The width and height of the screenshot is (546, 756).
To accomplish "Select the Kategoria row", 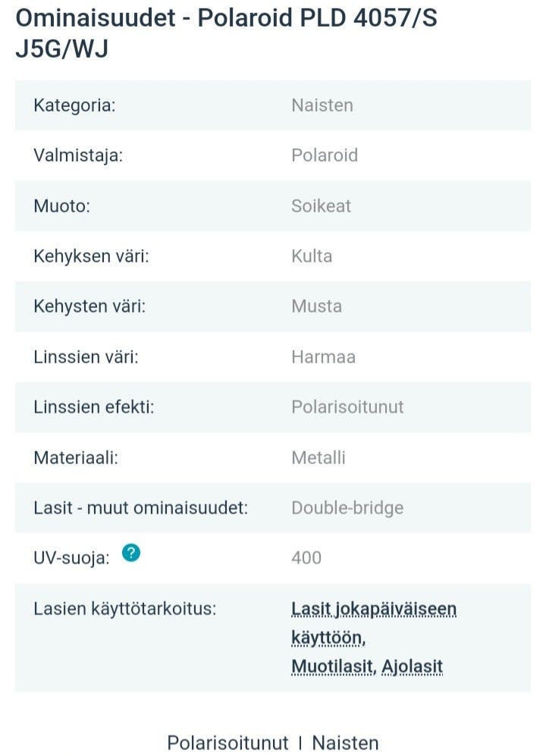I will [273, 105].
